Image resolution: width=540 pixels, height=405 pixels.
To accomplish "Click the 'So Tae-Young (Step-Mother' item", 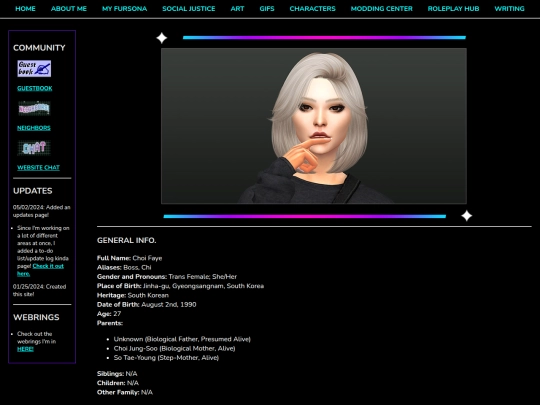I will [166, 358].
